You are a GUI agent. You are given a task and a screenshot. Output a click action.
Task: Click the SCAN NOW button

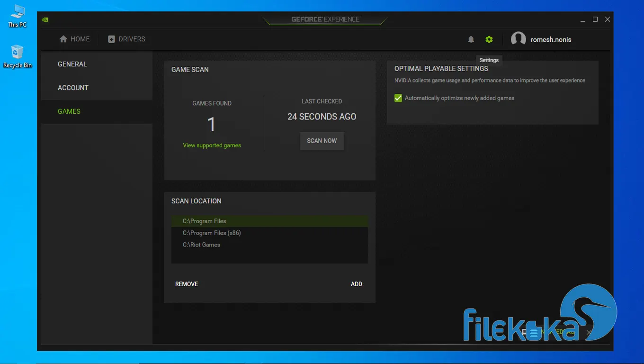[x=322, y=141]
